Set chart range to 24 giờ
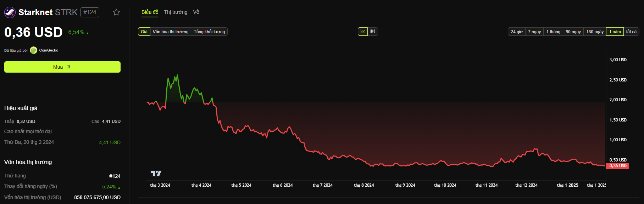Screen dimensions: 644x204 (516, 32)
